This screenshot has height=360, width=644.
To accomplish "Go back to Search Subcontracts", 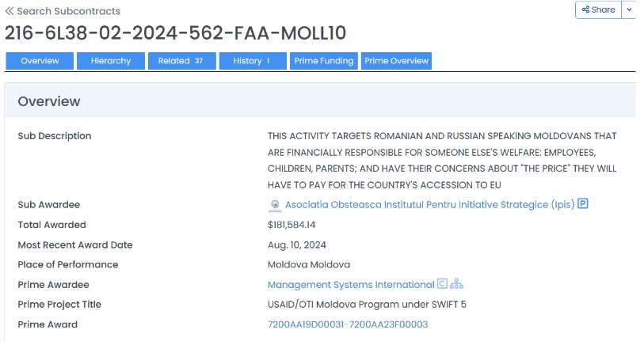I will (63, 11).
